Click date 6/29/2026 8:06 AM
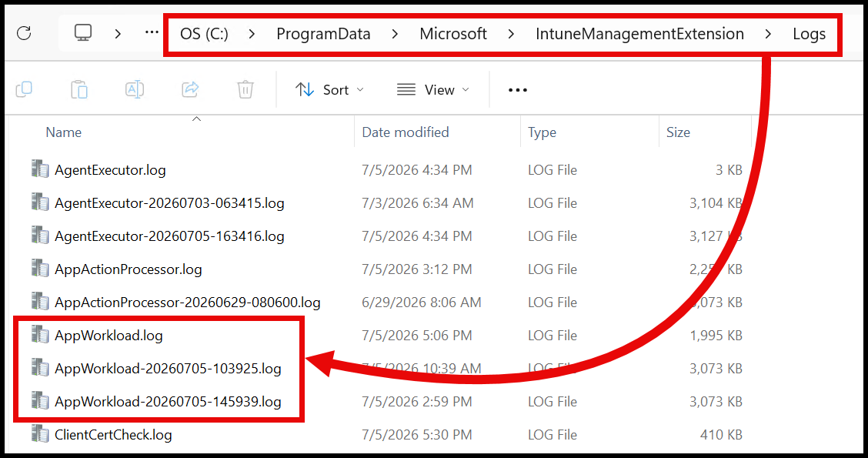 coord(421,303)
